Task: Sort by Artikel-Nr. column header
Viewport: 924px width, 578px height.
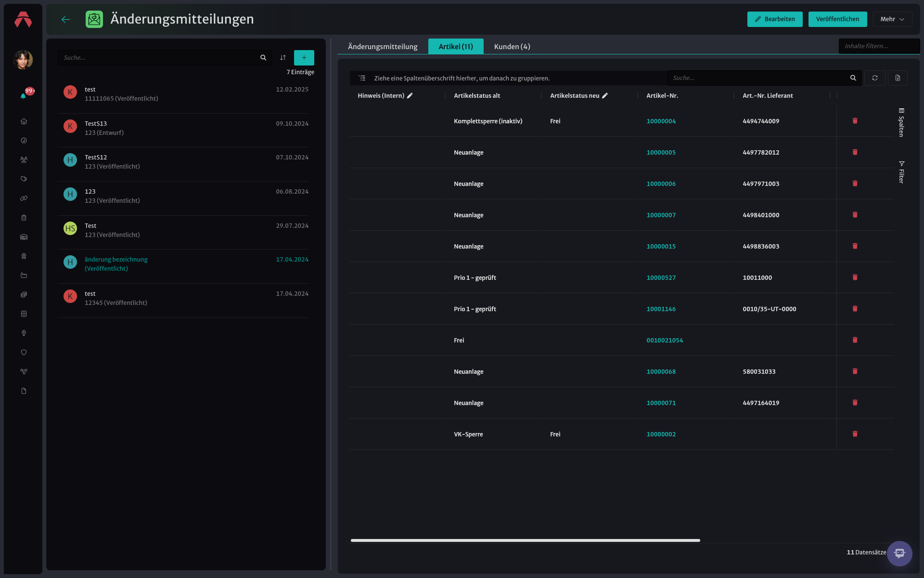Action: point(662,96)
